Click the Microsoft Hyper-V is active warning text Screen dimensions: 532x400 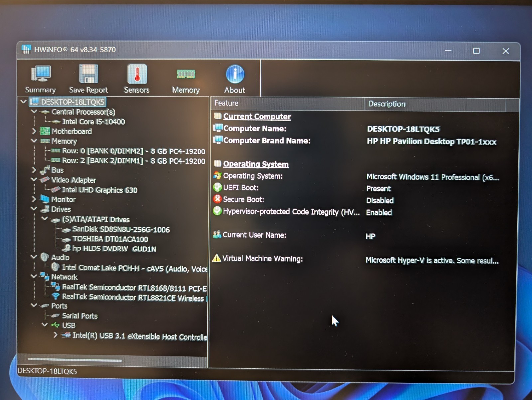(432, 260)
